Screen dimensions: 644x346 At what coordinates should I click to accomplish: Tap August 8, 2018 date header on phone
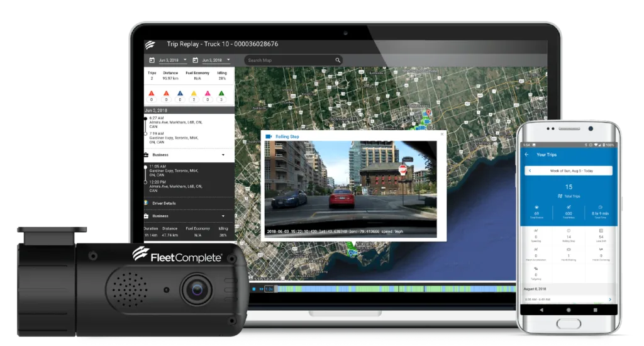pos(535,289)
